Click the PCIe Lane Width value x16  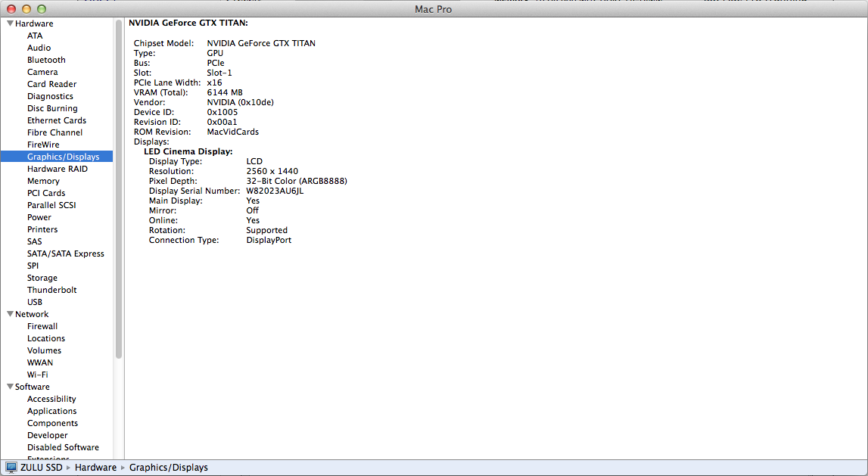[x=215, y=82]
